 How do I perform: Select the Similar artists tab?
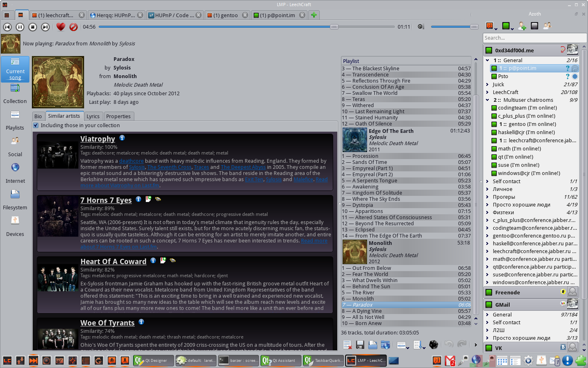point(64,116)
